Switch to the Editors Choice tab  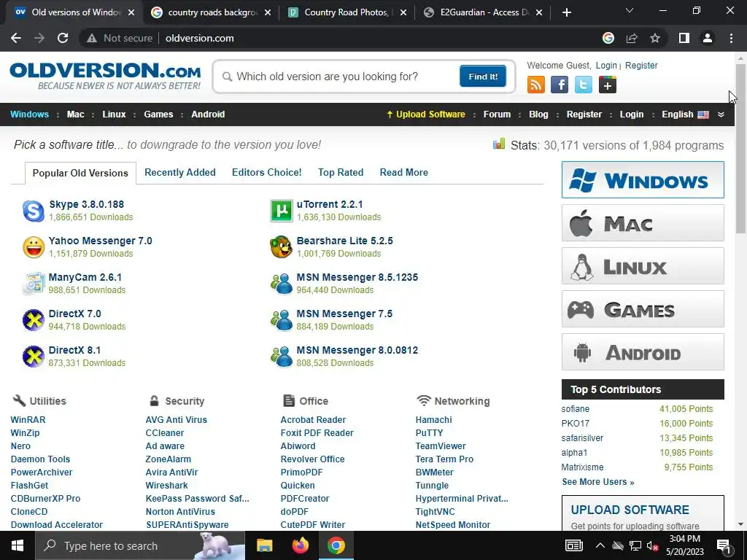point(267,172)
